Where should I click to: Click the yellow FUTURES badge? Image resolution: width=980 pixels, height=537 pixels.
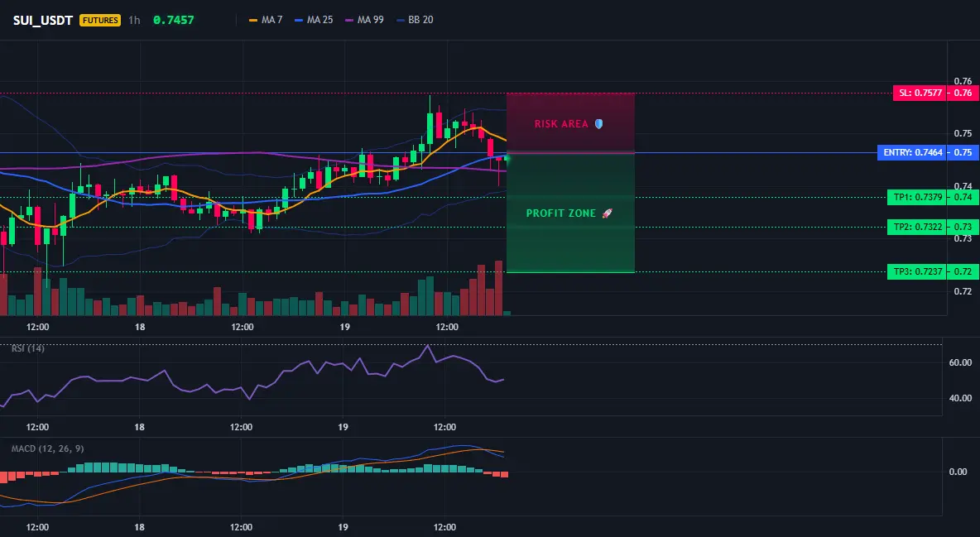(x=100, y=20)
